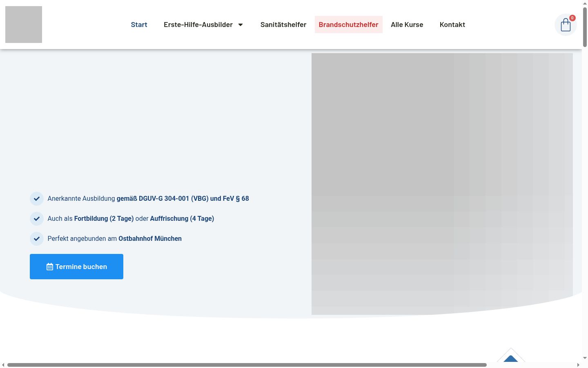Screen dimensions: 588x368
Task: Click the horizontal scrollbar thumb
Action: click(x=247, y=365)
